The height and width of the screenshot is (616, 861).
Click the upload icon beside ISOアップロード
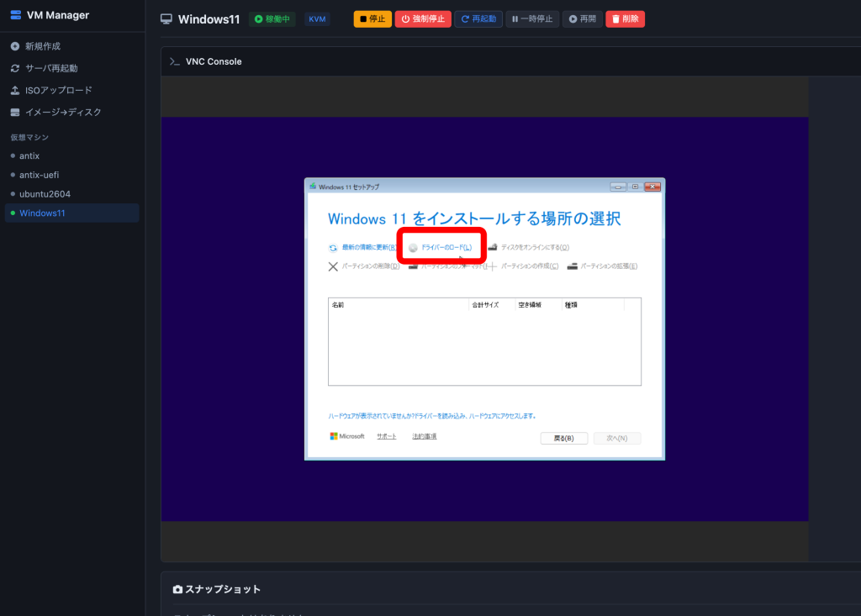(x=15, y=90)
